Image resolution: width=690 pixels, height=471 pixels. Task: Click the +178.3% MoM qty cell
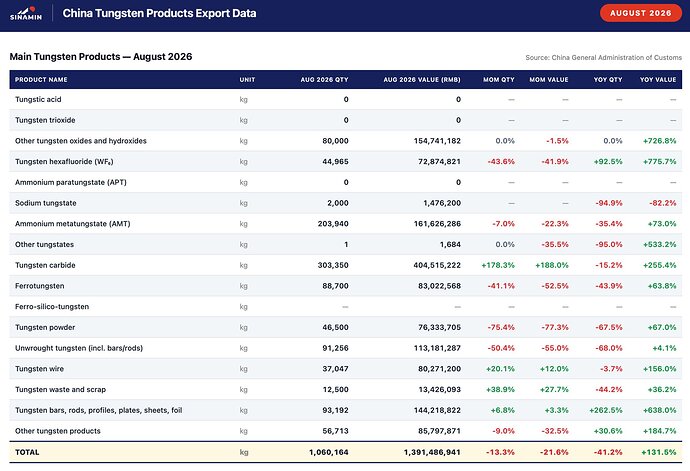[498, 265]
